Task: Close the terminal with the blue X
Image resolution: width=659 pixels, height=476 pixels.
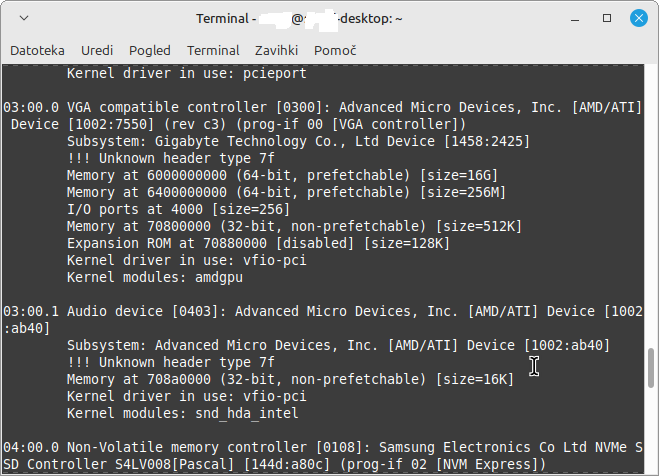Action: 638,18
